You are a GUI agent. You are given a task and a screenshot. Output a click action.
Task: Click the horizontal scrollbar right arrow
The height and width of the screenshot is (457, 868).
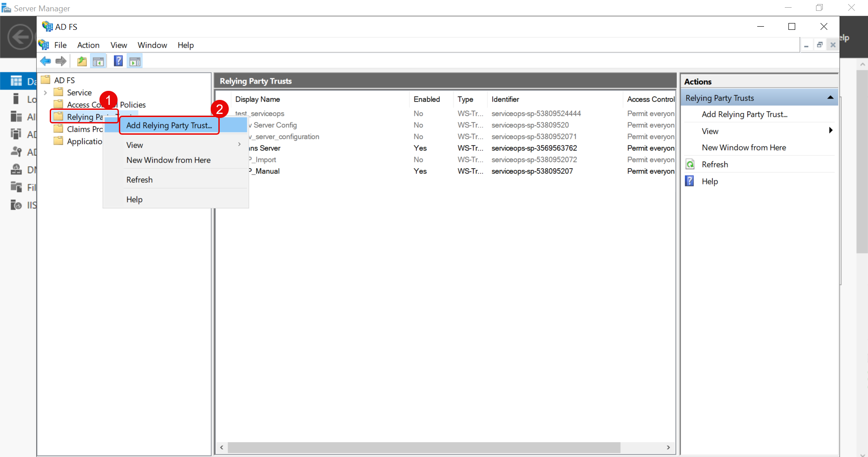[669, 448]
